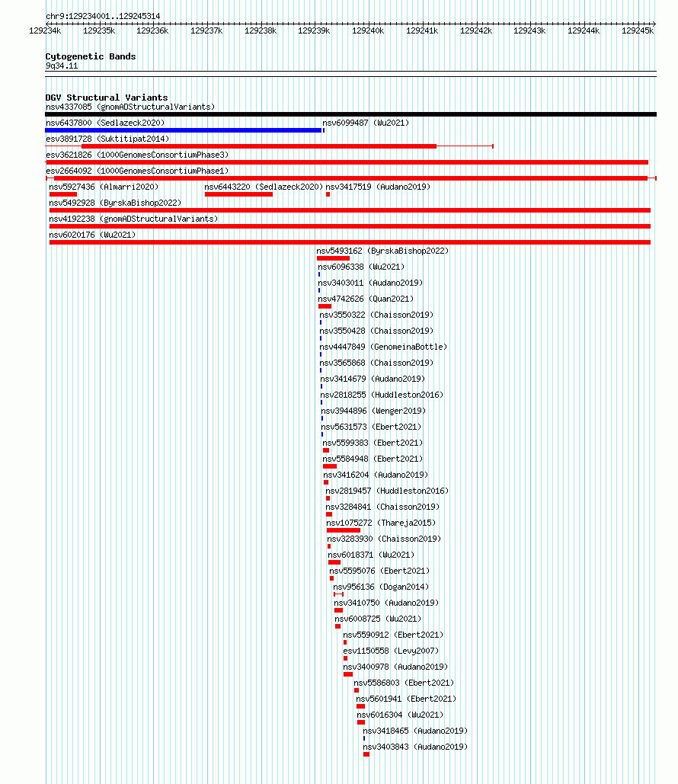Select nsv3403011 (Audano2019) label

tap(370, 283)
